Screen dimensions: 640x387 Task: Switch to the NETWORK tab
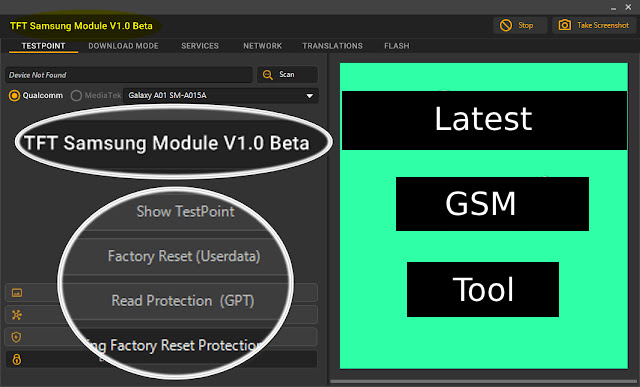(262, 46)
